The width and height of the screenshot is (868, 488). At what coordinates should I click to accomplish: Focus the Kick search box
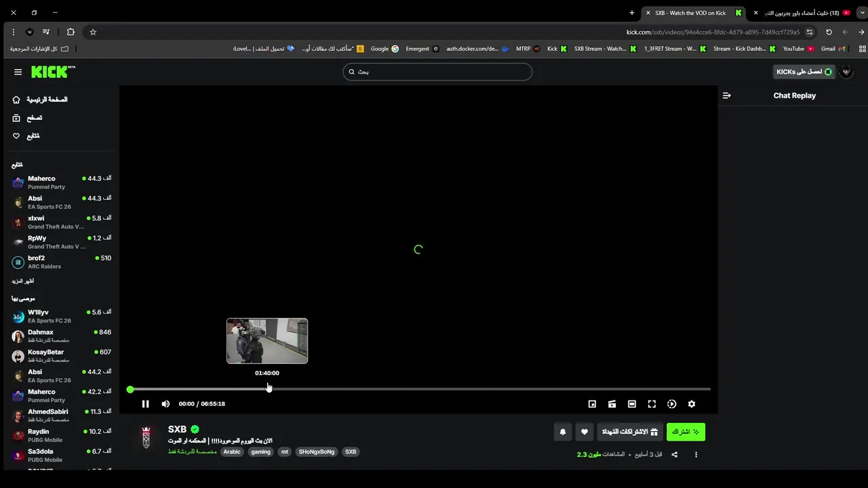(437, 72)
